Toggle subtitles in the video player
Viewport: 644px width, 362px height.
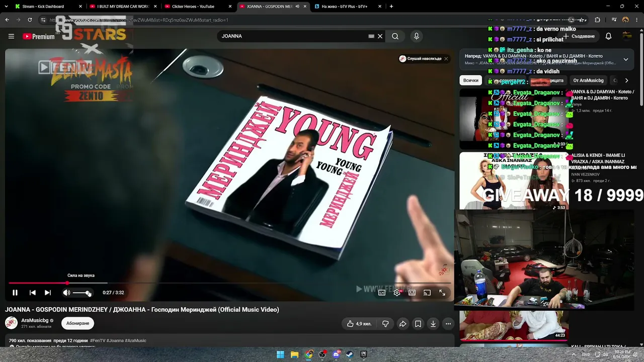[382, 293]
